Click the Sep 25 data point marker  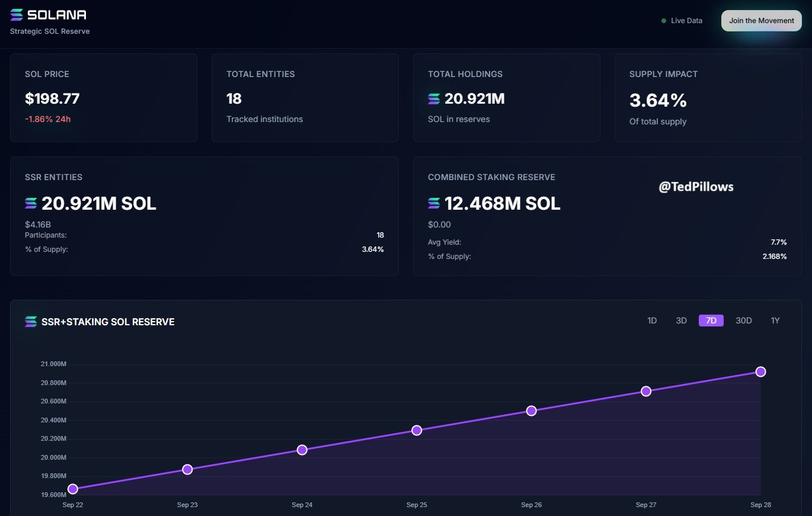[417, 430]
